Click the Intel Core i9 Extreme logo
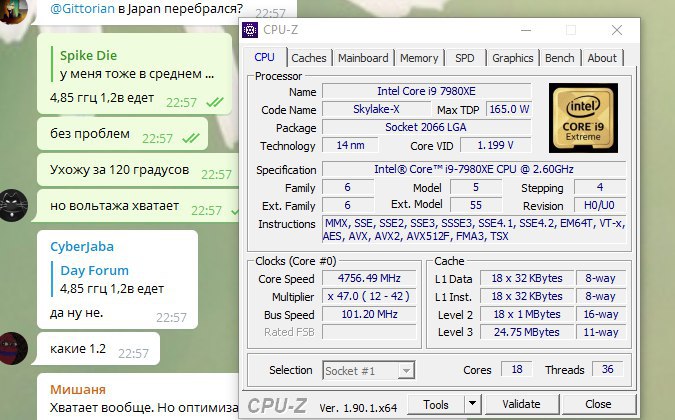This screenshot has height=420, width=675. pyautogui.click(x=583, y=118)
